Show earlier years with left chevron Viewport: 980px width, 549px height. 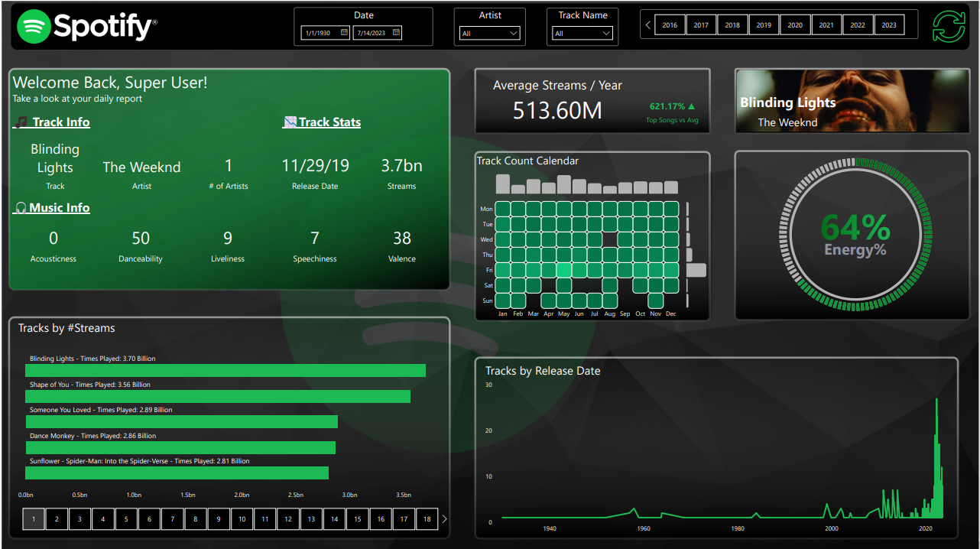click(x=648, y=25)
